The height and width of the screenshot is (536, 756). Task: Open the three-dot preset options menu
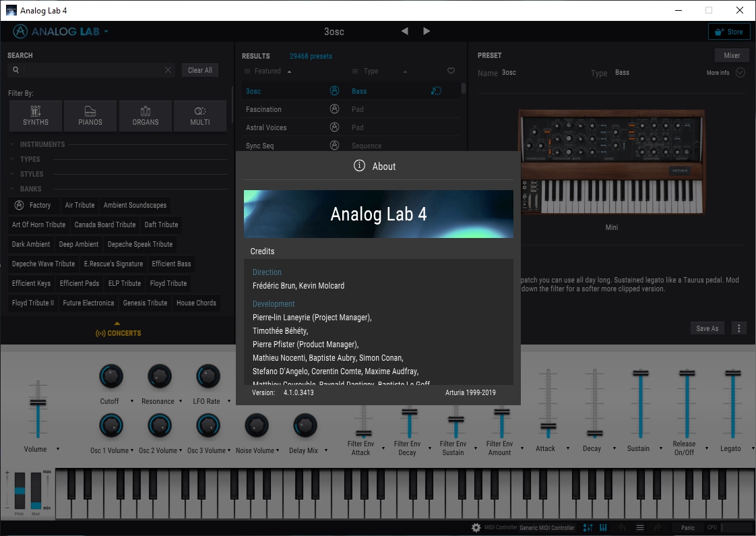(x=738, y=328)
